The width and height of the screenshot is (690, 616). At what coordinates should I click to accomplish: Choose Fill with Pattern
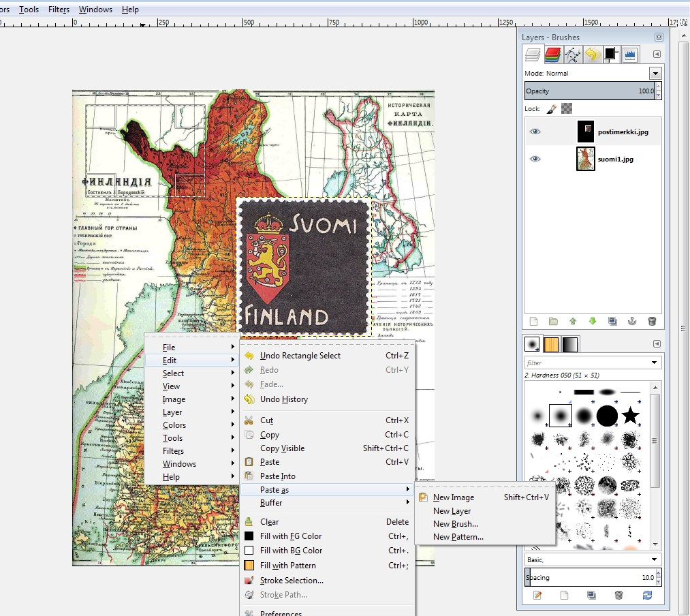click(x=328, y=566)
